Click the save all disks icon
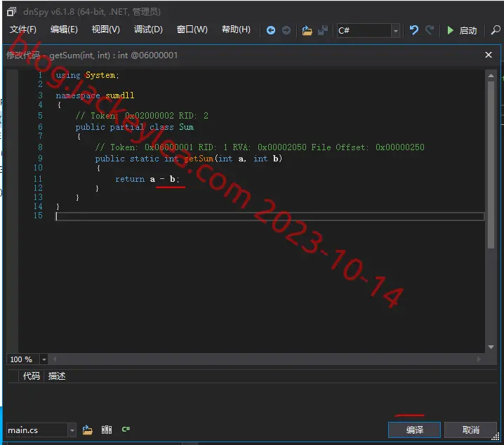The width and height of the screenshot is (504, 445). (323, 30)
